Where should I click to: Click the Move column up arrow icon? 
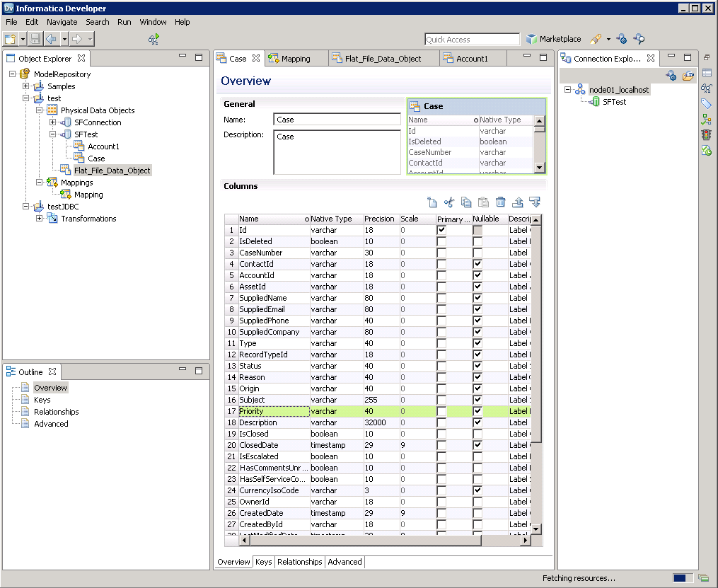(517, 202)
